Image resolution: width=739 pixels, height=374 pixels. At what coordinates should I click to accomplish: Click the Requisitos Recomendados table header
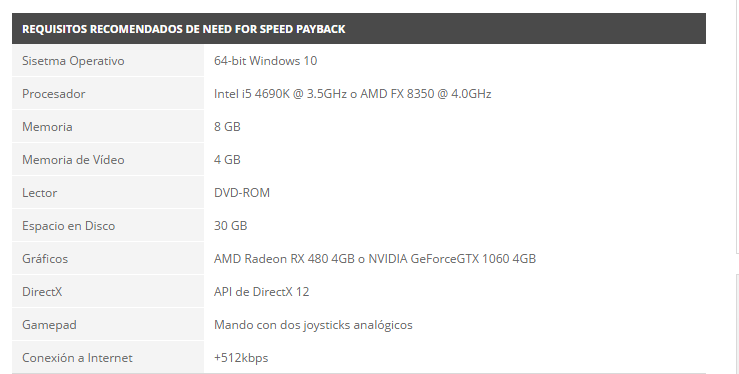(x=359, y=29)
